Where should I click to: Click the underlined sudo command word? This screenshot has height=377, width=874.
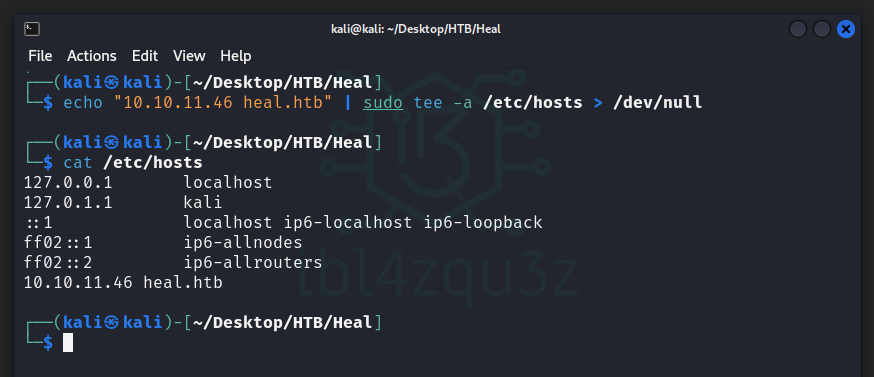383,103
